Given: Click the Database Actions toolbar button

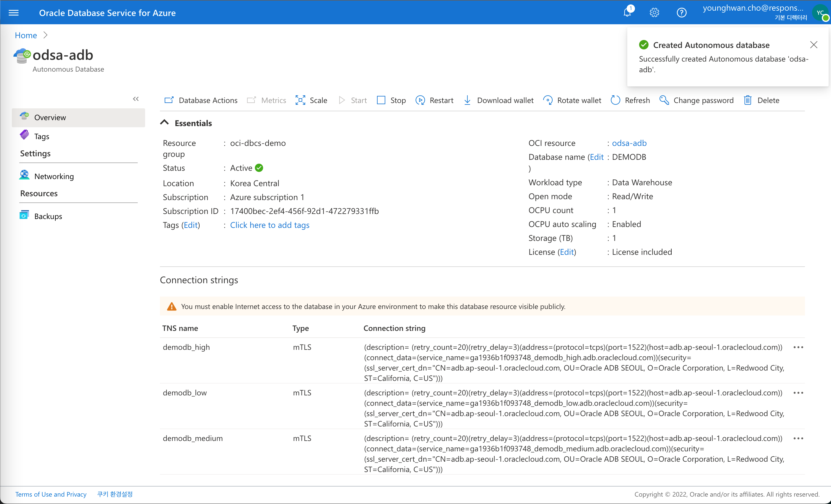Looking at the screenshot, I should pos(201,100).
